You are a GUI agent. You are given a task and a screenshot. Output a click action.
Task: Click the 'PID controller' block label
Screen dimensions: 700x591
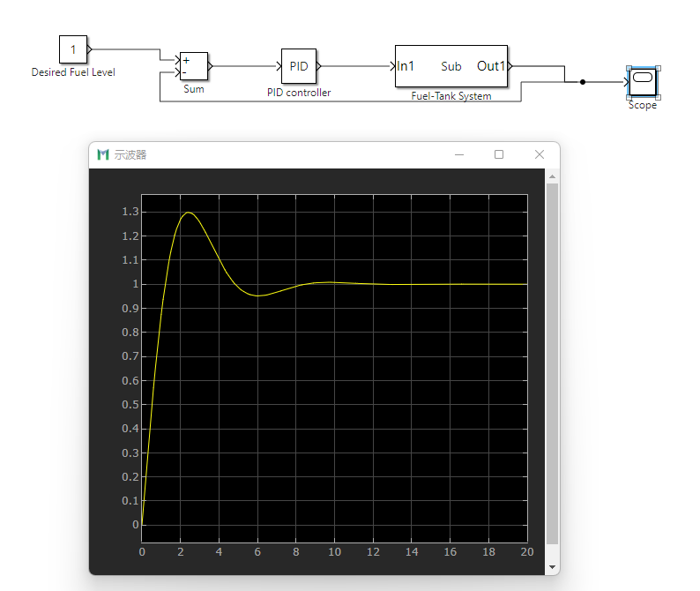tap(299, 93)
